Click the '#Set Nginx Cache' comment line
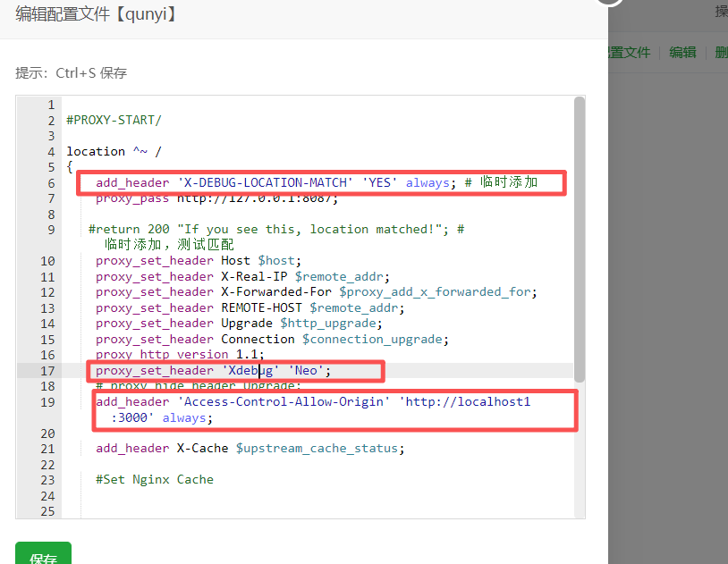The height and width of the screenshot is (564, 728). click(x=155, y=479)
